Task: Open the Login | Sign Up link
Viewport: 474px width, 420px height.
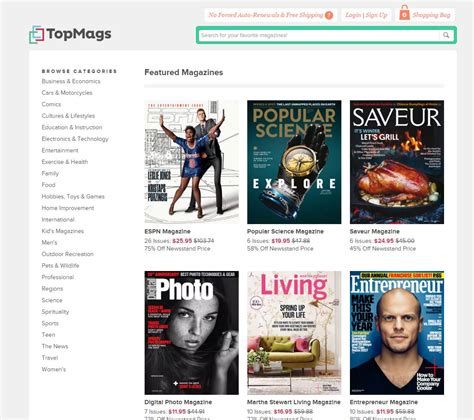Action: click(366, 15)
